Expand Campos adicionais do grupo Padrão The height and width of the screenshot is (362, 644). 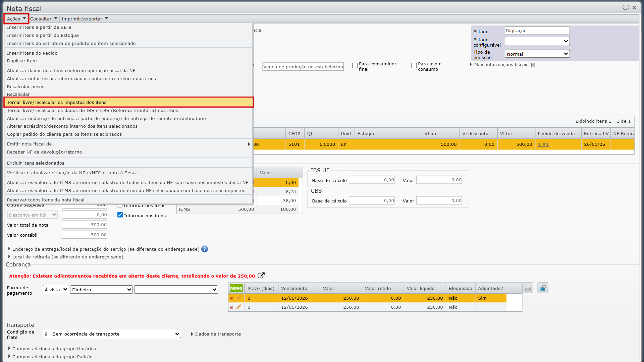(50, 357)
